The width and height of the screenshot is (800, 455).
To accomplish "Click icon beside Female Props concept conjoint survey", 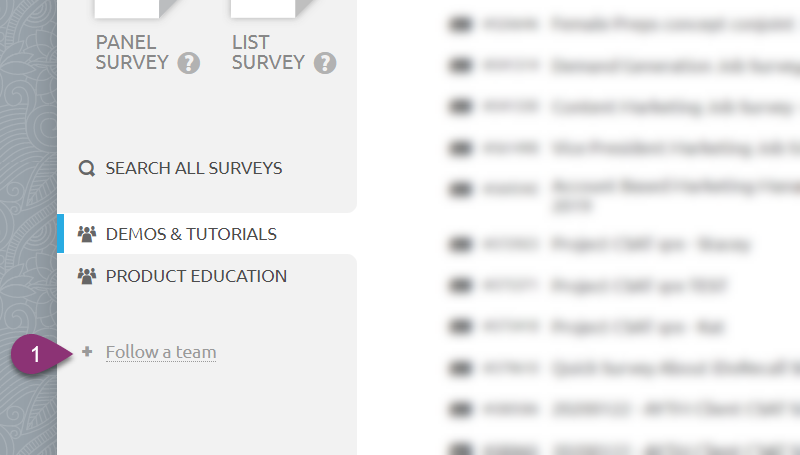I will pos(461,21).
